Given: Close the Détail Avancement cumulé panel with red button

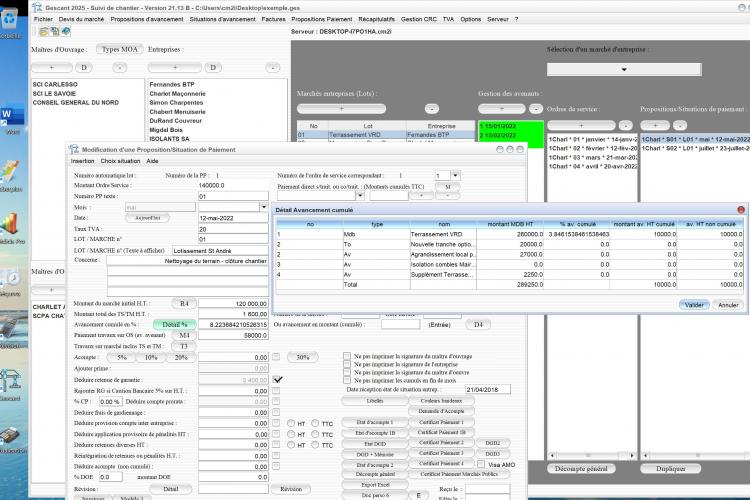Looking at the screenshot, I should pyautogui.click(x=741, y=210).
